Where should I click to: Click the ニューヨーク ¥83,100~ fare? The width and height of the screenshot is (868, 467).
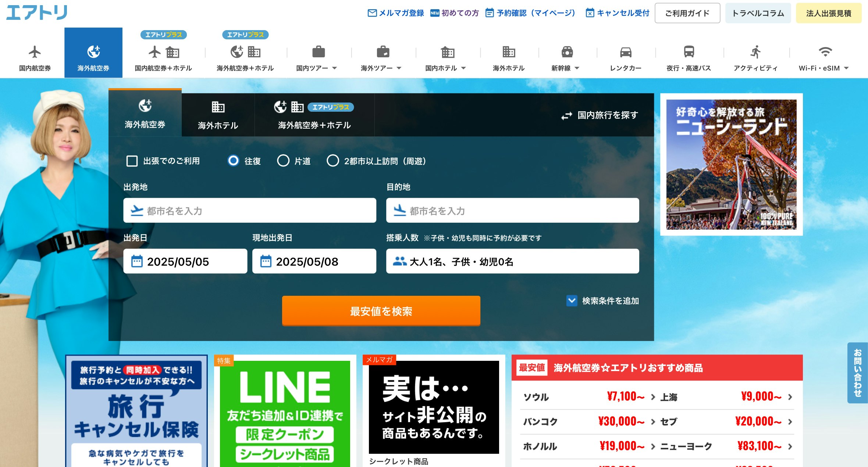tap(726, 446)
